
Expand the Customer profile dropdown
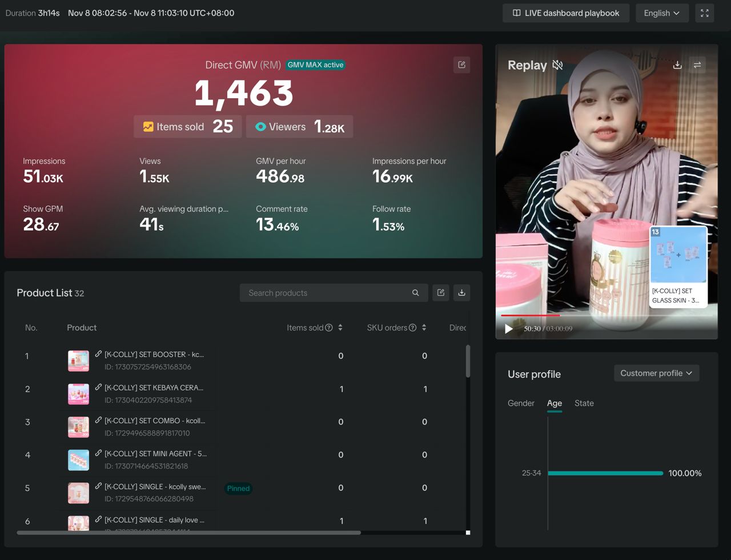(656, 373)
